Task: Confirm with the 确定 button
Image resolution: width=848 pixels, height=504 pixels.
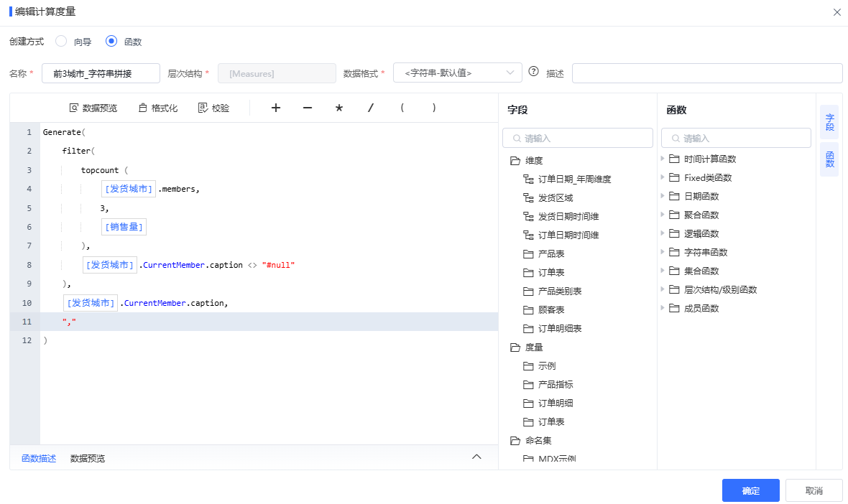Action: [x=751, y=490]
